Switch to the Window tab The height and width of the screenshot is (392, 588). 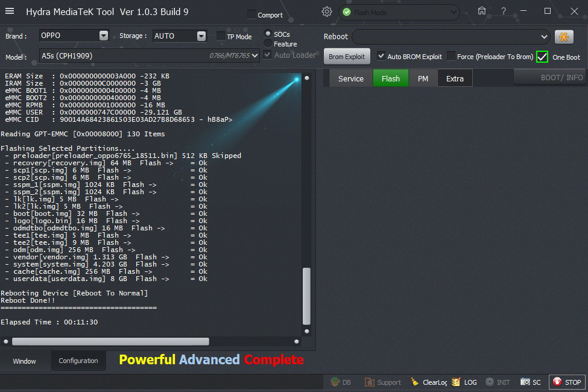click(25, 361)
